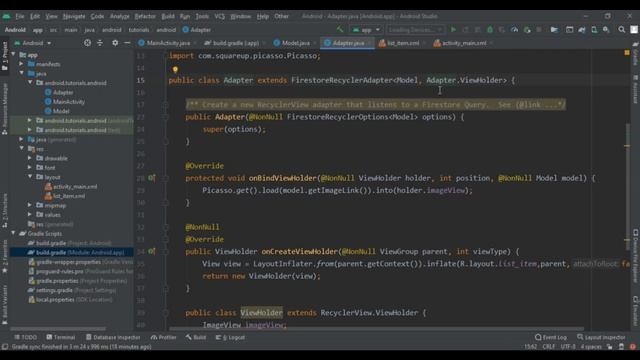Open Device File Explorer side tab
The image size is (640, 360).
636,256
